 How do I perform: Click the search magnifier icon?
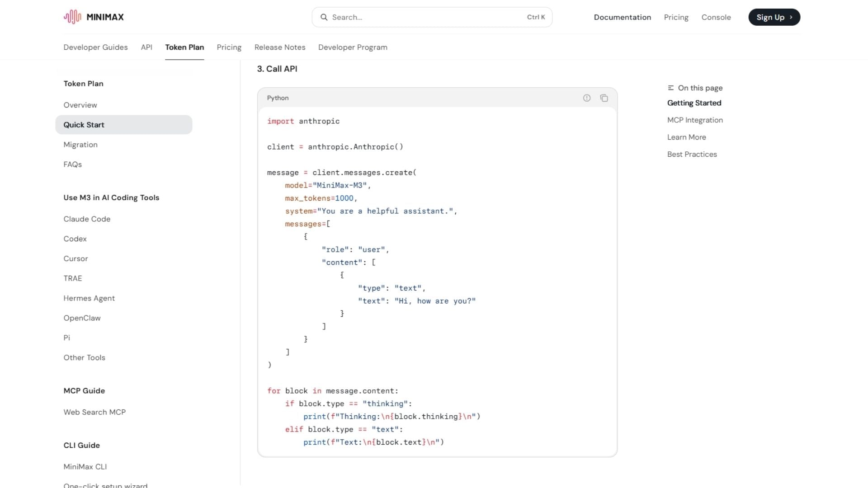pos(324,17)
